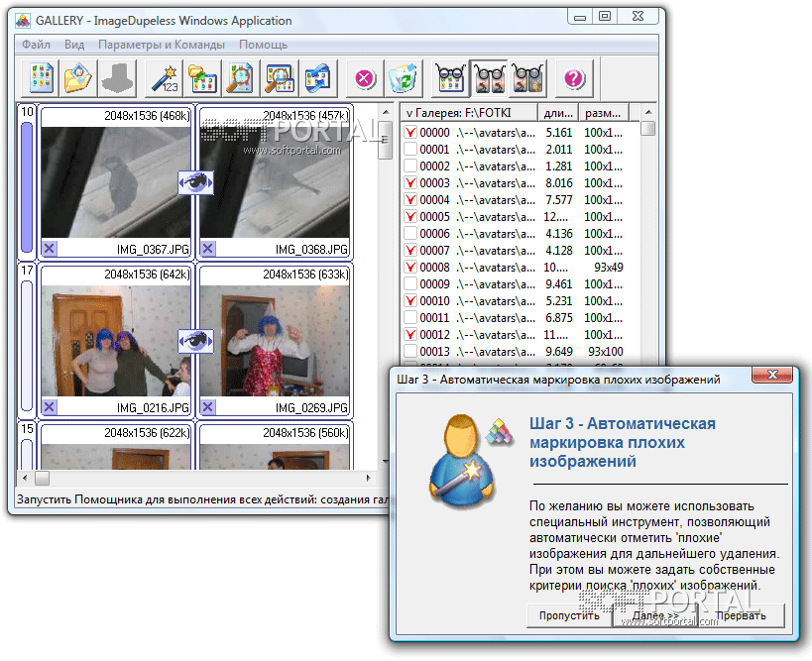Close the Шаг 3 wizard dialog

(x=772, y=375)
